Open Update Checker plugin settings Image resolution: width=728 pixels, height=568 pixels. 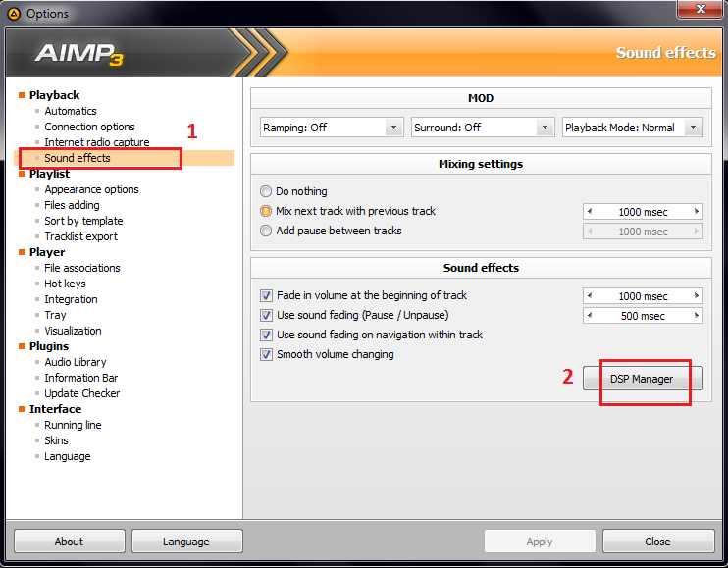tap(82, 393)
